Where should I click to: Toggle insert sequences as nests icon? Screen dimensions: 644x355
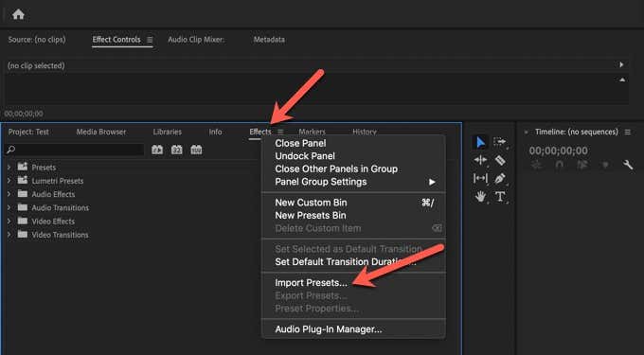click(536, 165)
